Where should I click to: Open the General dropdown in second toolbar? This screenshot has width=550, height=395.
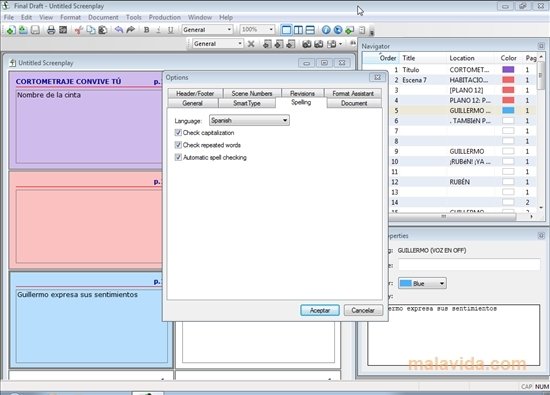click(217, 44)
